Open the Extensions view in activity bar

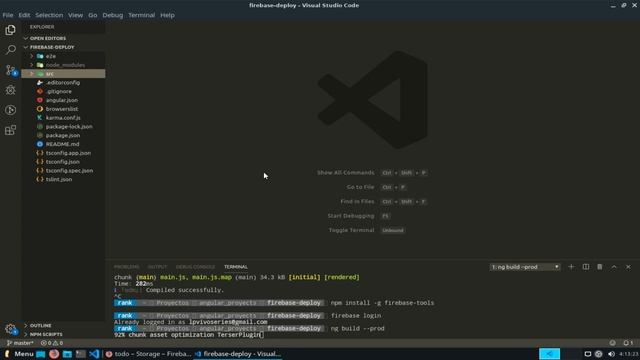[x=11, y=130]
